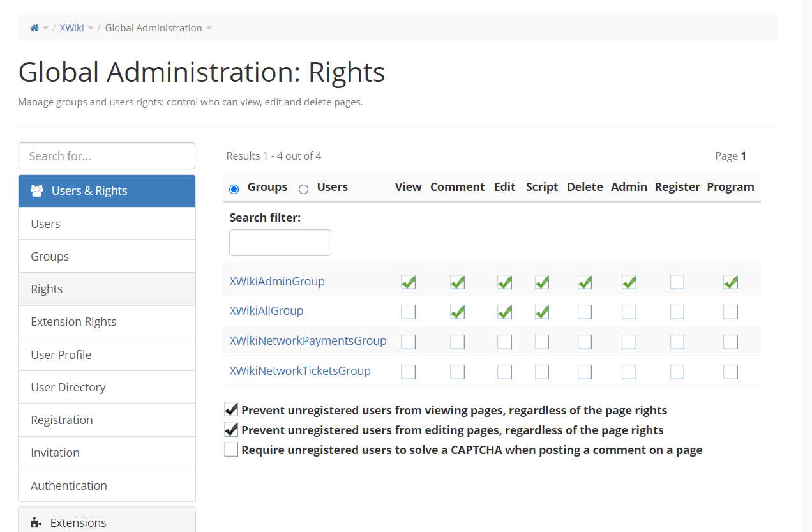
Task: Uncheck prevent unregistered users from viewing pages
Action: tap(231, 410)
